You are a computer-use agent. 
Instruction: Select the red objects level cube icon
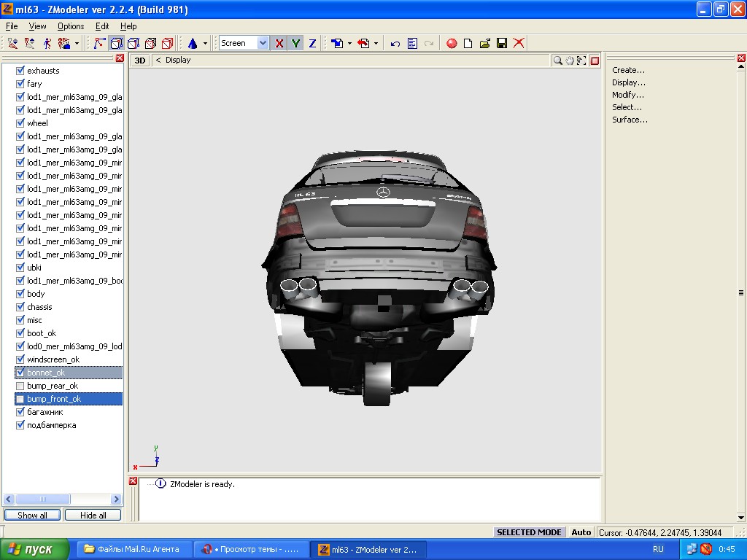pos(168,43)
